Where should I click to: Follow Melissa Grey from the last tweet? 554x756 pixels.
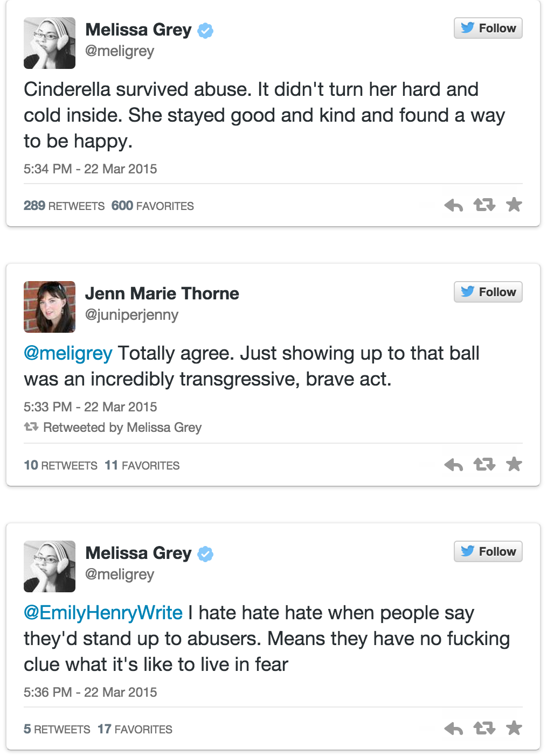488,551
